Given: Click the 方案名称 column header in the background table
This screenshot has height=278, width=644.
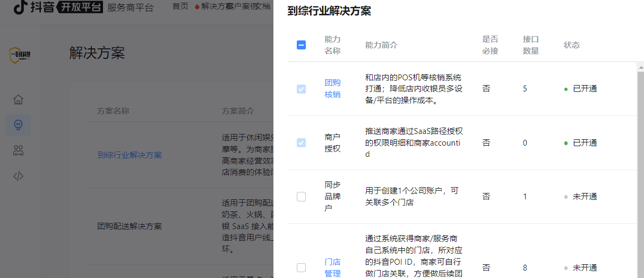Looking at the screenshot, I should coord(113,111).
